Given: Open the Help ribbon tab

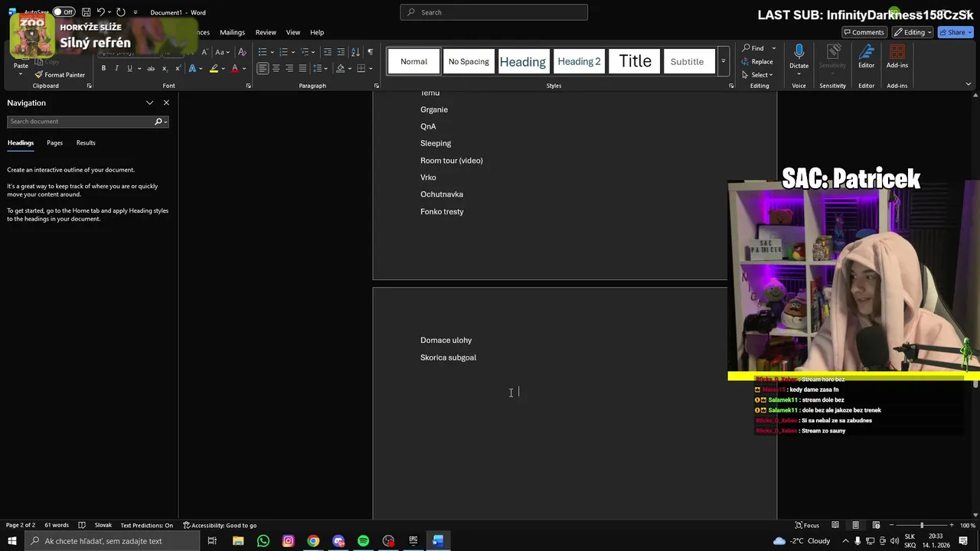Looking at the screenshot, I should pyautogui.click(x=317, y=32).
